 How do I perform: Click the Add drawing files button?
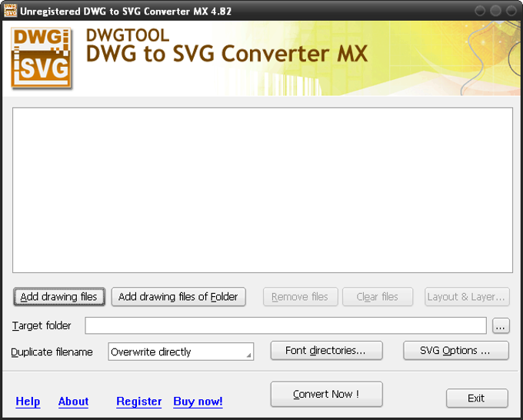point(59,297)
